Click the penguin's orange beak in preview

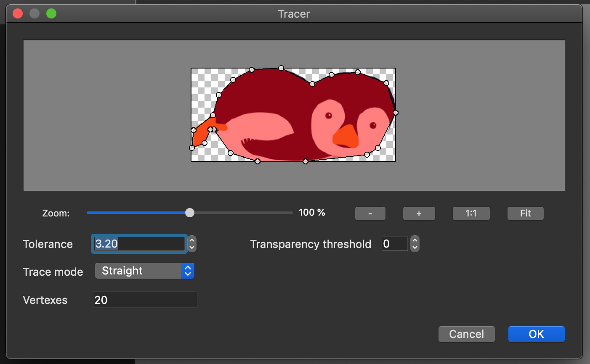(346, 136)
